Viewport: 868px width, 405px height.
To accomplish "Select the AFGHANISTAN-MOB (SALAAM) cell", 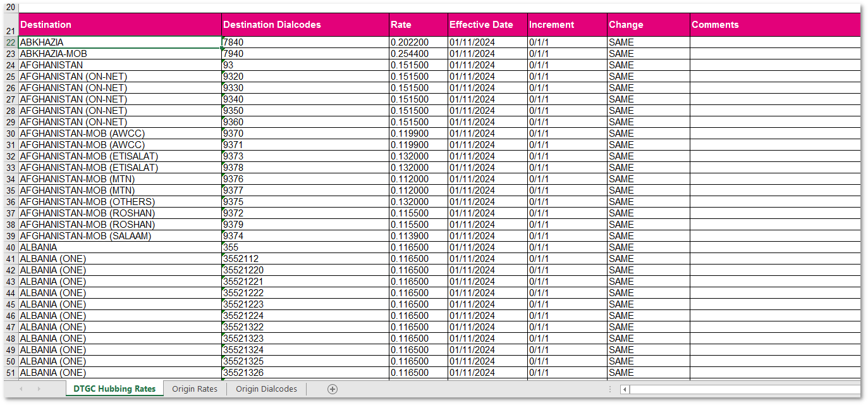I will [x=120, y=236].
